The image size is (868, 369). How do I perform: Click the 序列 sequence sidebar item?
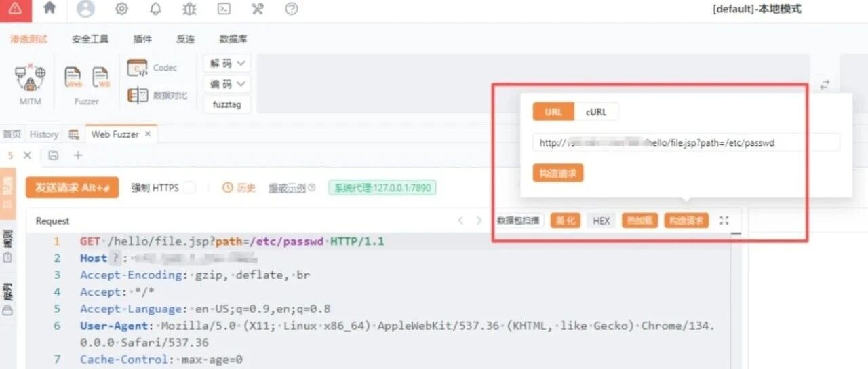[7, 299]
